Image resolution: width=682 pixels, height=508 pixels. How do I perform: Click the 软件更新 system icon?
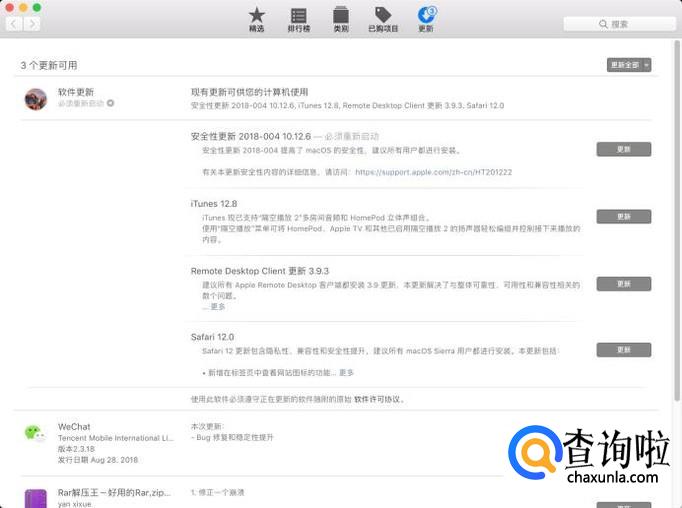36,99
